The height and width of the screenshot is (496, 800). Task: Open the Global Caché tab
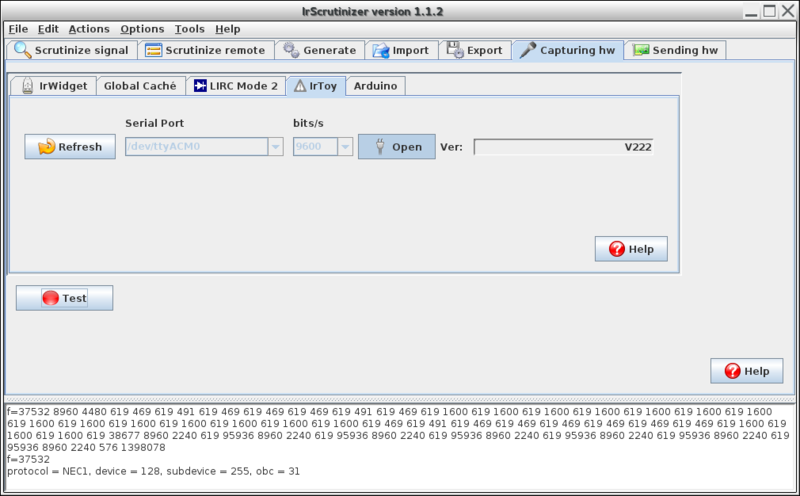(x=140, y=86)
